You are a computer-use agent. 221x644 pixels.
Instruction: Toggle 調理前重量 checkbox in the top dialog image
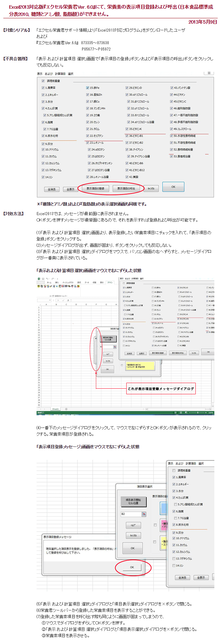point(43,81)
